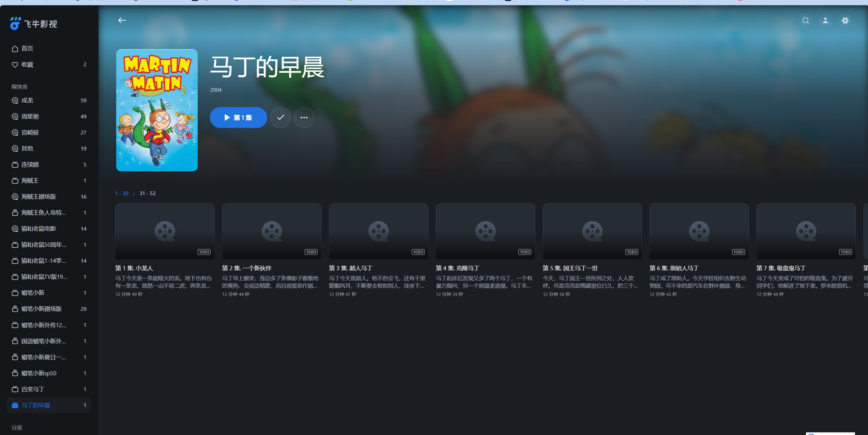
Task: Open 第 3 集. 超人马丁 episode
Action: pos(378,231)
